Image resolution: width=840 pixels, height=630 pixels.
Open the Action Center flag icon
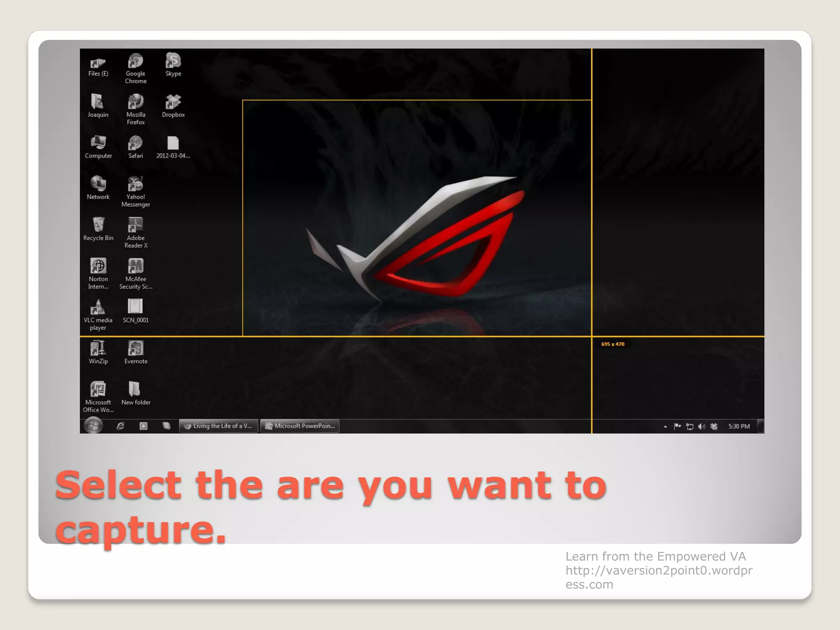(677, 426)
